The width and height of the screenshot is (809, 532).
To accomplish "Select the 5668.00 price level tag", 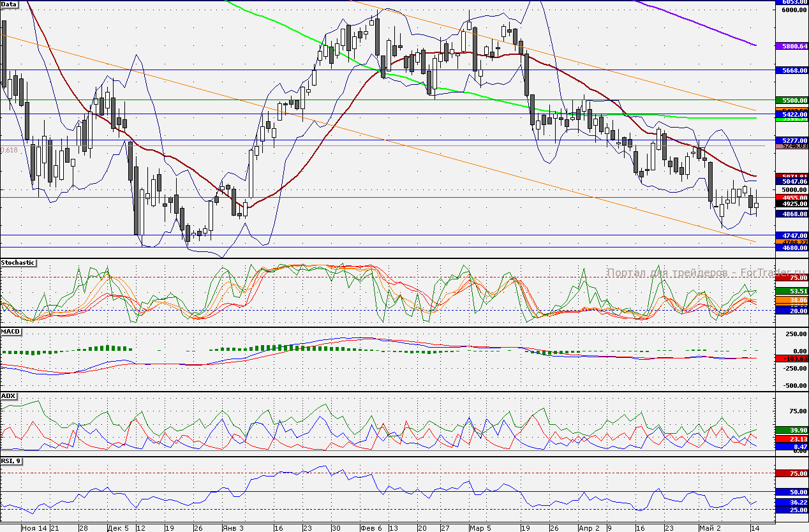I will pos(791,71).
